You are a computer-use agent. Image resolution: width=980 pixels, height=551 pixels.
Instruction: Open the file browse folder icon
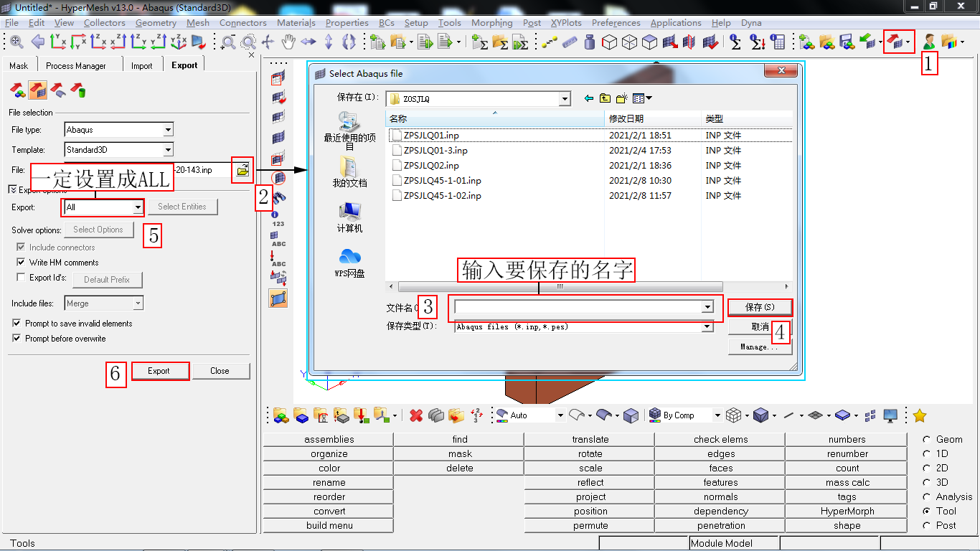point(242,170)
